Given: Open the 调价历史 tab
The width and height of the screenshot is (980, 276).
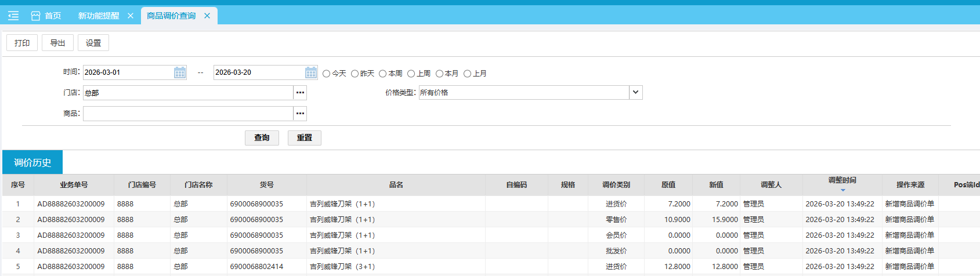Looking at the screenshot, I should coord(32,162).
